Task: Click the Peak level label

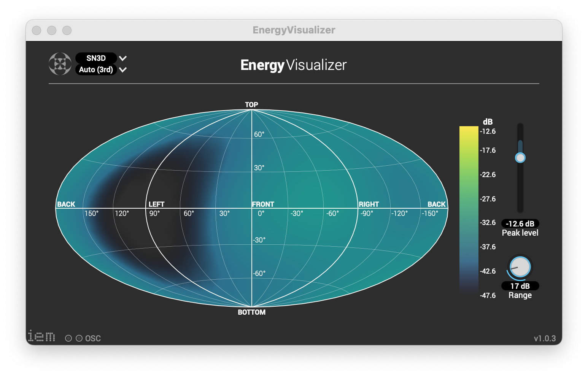Action: point(520,233)
